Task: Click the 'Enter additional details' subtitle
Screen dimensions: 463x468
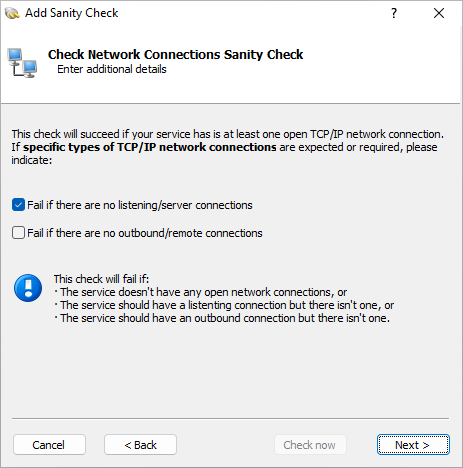Action: pyautogui.click(x=112, y=69)
